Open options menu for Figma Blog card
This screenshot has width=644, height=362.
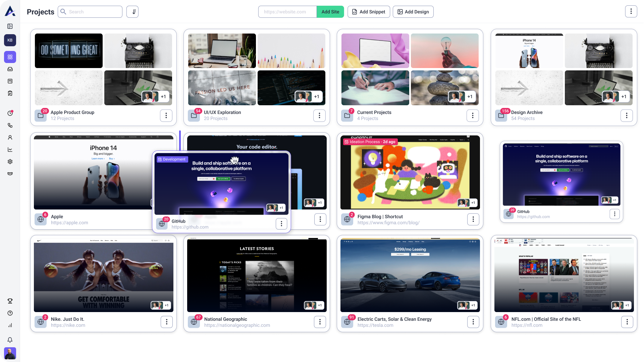click(473, 219)
